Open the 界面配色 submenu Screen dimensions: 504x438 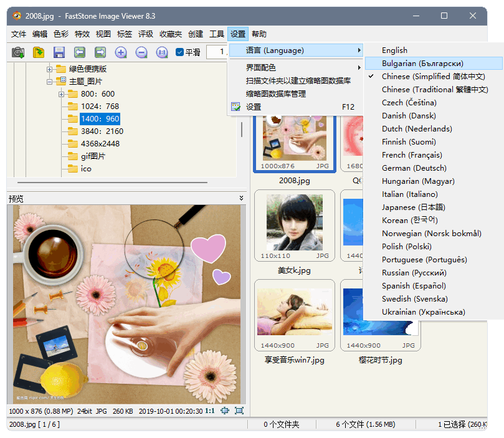click(x=260, y=67)
